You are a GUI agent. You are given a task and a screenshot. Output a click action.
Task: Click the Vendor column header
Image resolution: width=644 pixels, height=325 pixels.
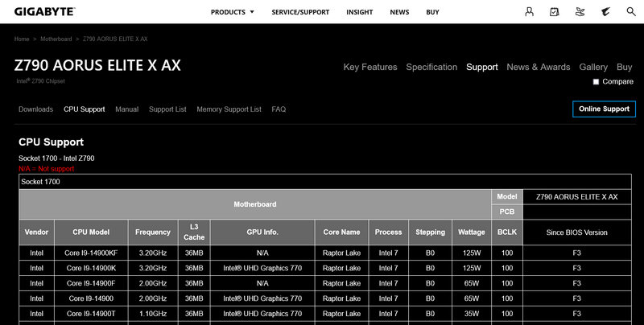click(36, 232)
